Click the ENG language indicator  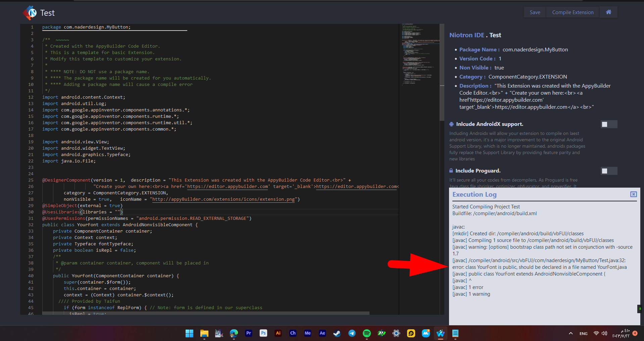[x=584, y=334]
